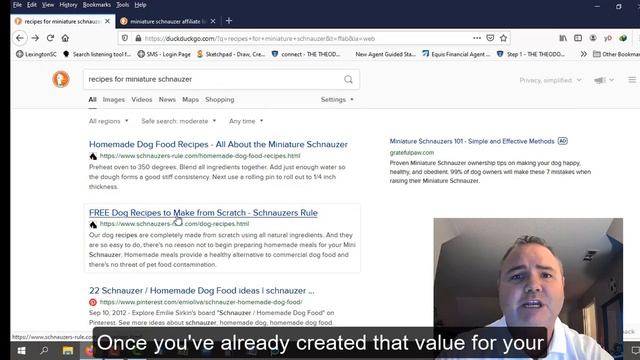The width and height of the screenshot is (640, 360).
Task: Open Step 1 - THE THEOD bookmark
Action: tap(531, 54)
